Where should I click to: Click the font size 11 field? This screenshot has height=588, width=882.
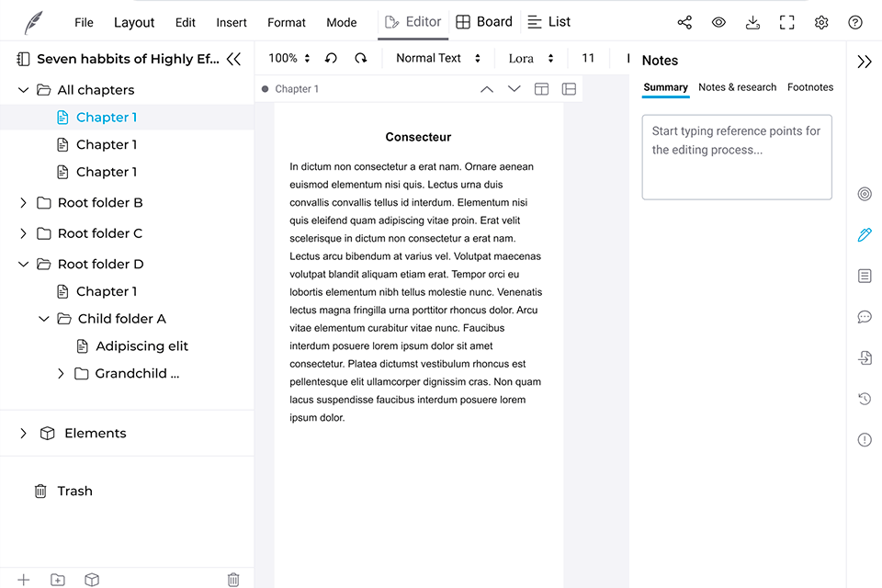588,58
